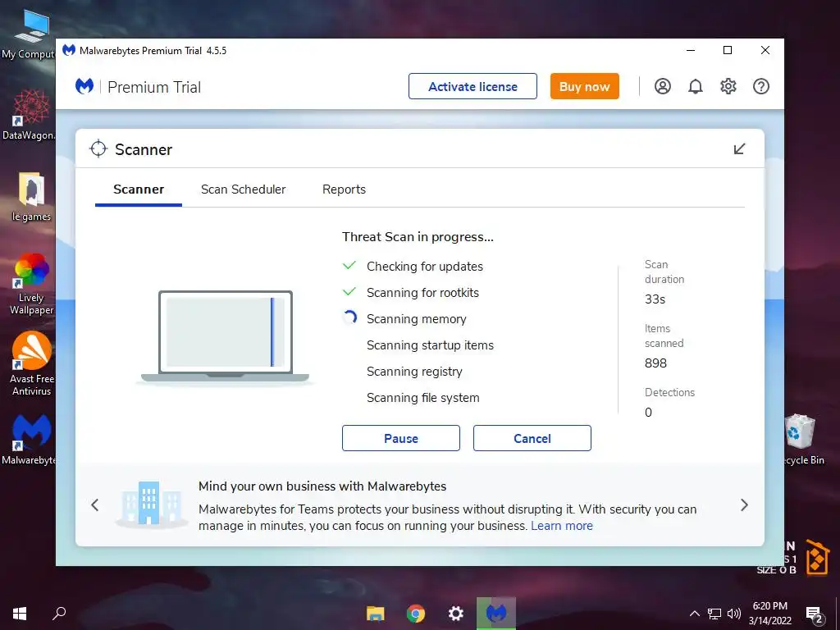Click the Activate license button

(x=472, y=86)
